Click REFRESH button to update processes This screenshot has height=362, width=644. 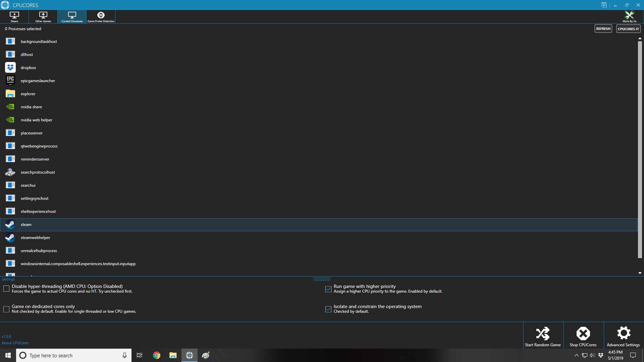[x=604, y=29]
